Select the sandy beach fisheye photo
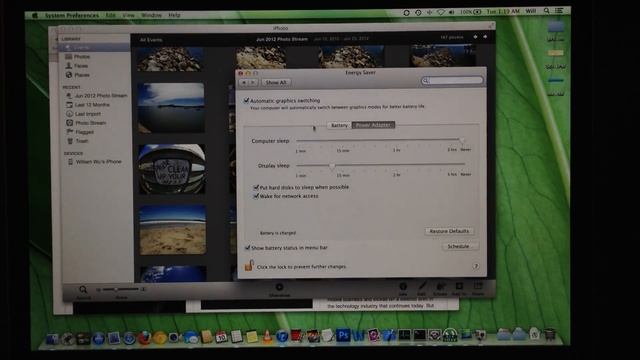The width and height of the screenshot is (640, 360). point(173,230)
